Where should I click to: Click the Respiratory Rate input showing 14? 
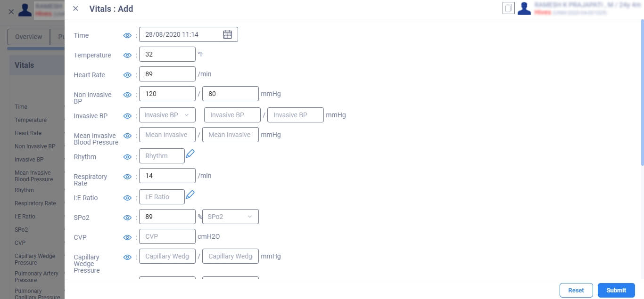[x=167, y=176]
